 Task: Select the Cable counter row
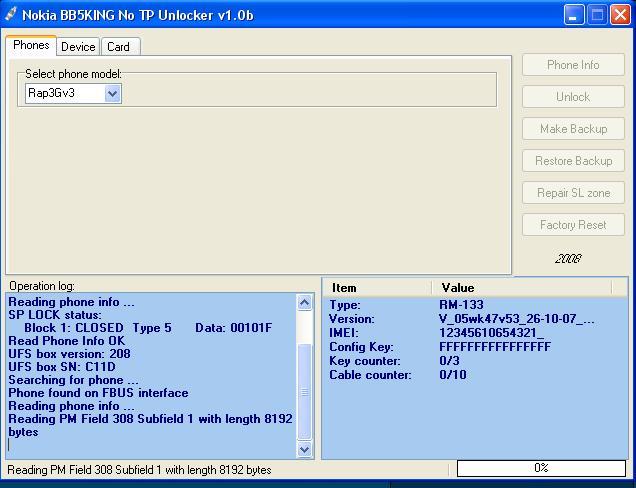coord(475,374)
